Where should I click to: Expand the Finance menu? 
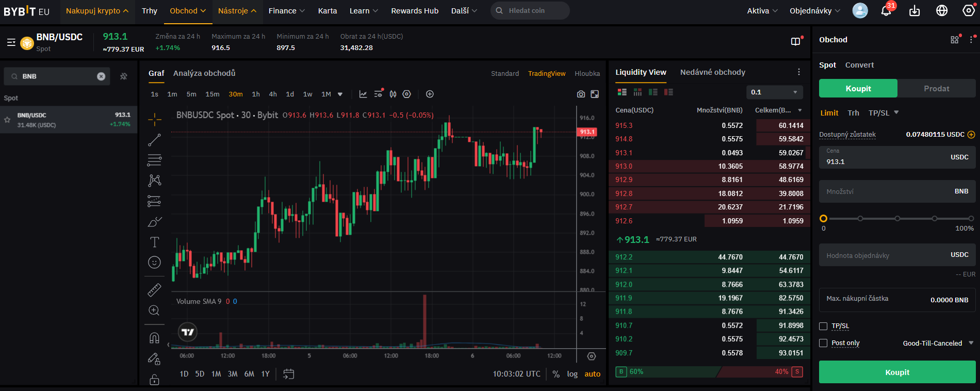[x=286, y=11]
